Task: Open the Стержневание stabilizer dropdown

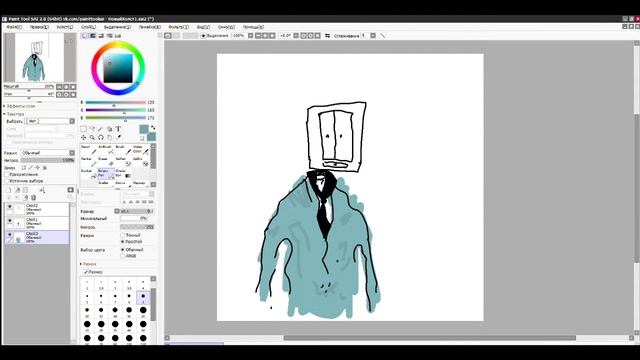Action: (x=373, y=36)
